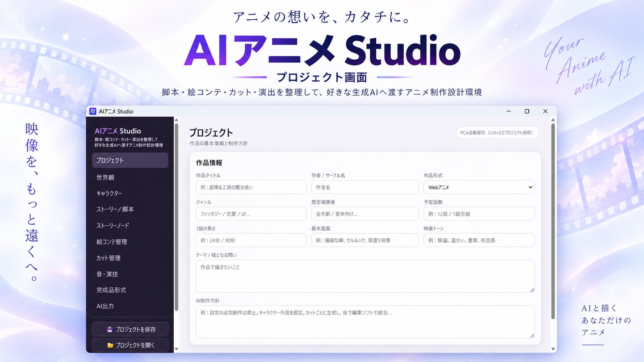Focus the 想定視聴者 input field

[x=365, y=214]
